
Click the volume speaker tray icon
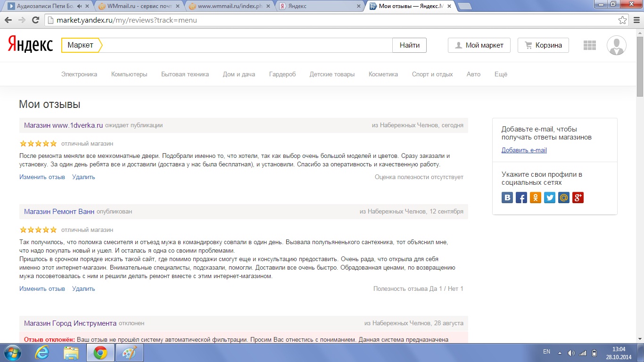(x=571, y=353)
